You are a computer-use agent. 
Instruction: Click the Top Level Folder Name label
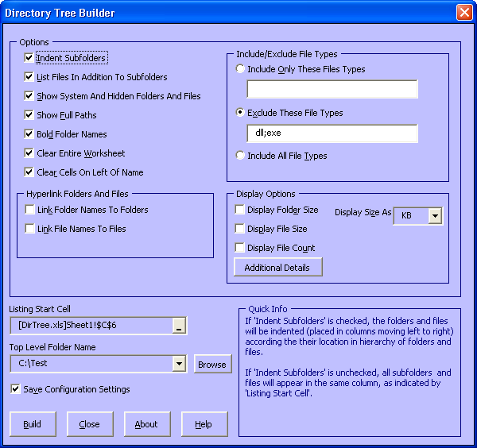[x=52, y=347]
